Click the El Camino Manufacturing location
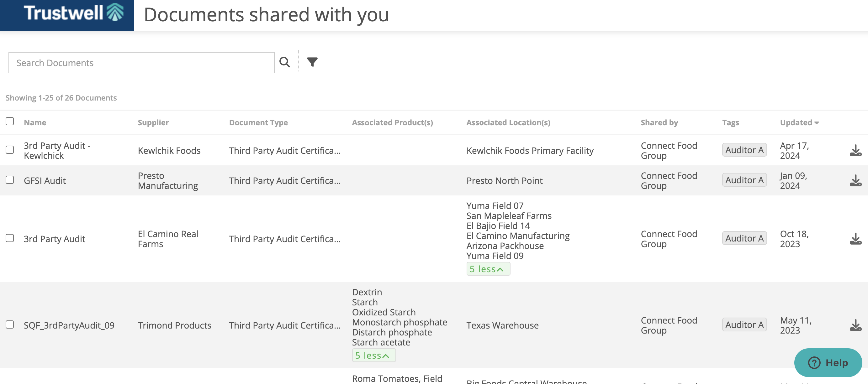The image size is (868, 384). [518, 236]
